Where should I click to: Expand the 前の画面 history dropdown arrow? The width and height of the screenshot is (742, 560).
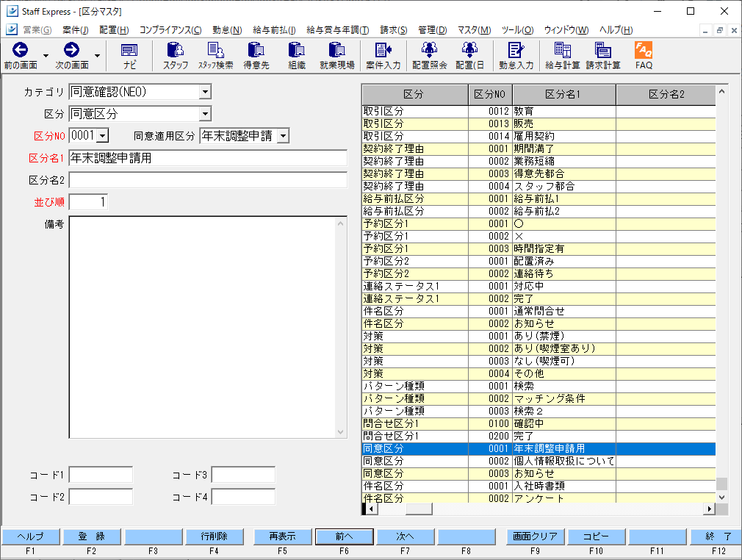pos(46,56)
